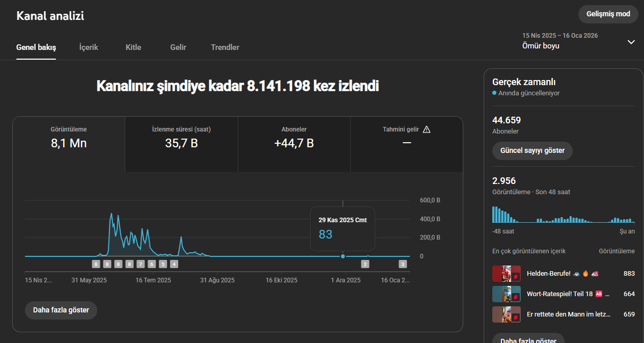Click the 400,0 B axis label
Viewport: 644px width, 343px height.
click(430, 219)
